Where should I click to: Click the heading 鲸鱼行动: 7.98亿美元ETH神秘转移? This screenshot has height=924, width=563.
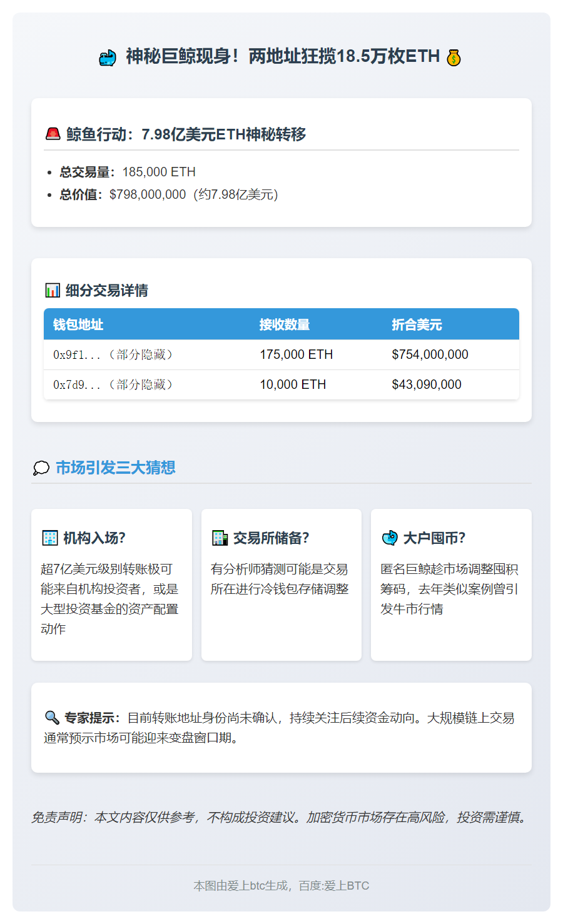(x=186, y=134)
